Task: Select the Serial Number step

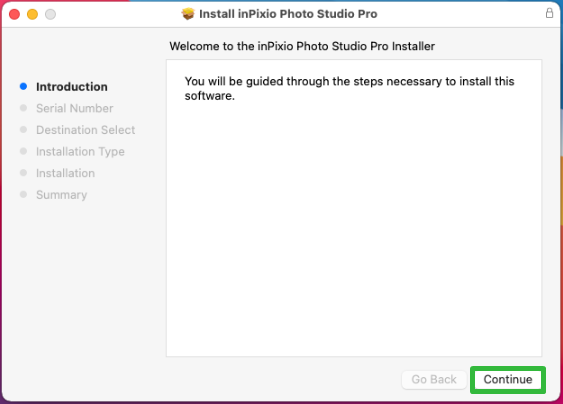Action: [x=74, y=108]
